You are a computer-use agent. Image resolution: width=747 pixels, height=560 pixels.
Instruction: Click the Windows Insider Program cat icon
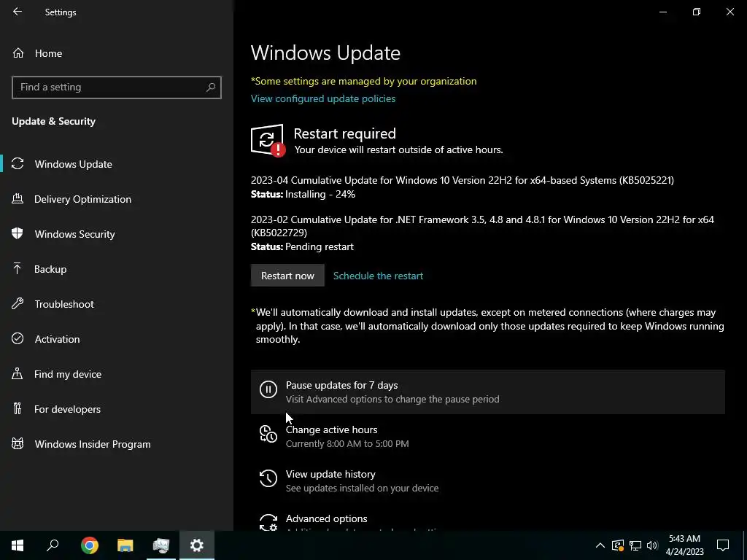click(x=18, y=443)
